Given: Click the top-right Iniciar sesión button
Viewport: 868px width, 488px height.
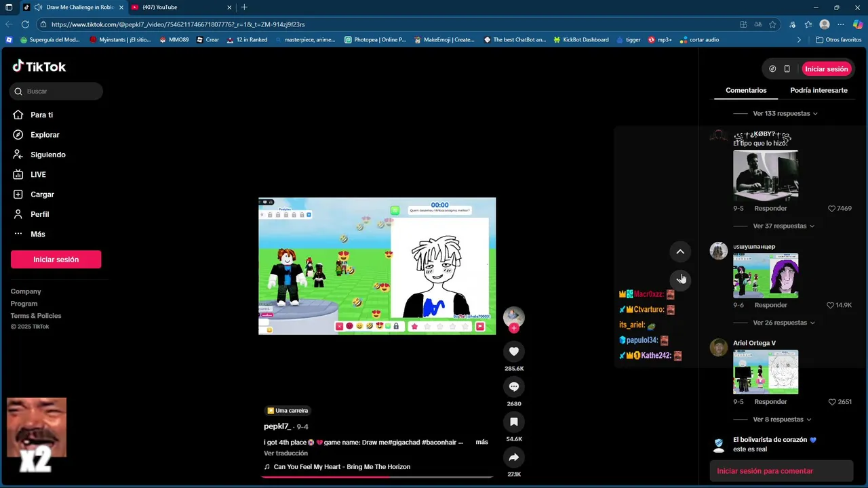Looking at the screenshot, I should (826, 68).
